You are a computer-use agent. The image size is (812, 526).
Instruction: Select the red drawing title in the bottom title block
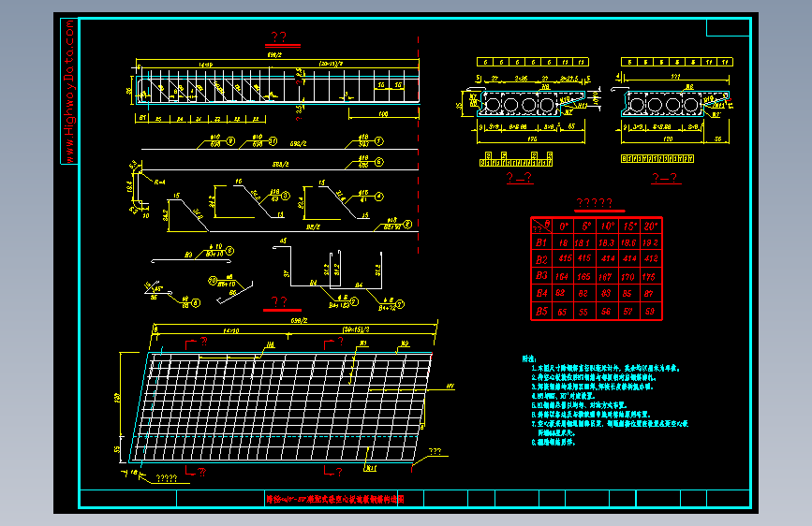[335, 499]
